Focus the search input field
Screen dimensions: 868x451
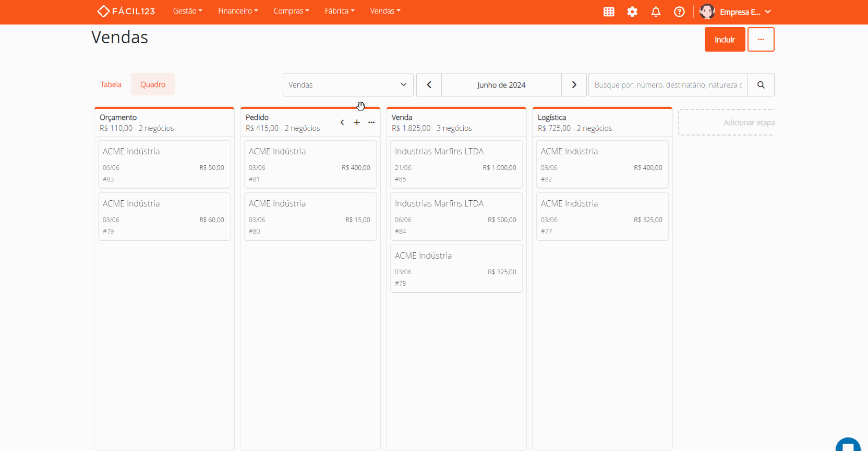tap(668, 85)
